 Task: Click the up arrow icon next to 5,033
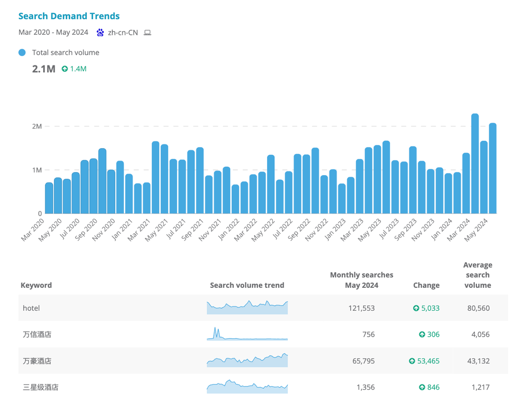[416, 308]
